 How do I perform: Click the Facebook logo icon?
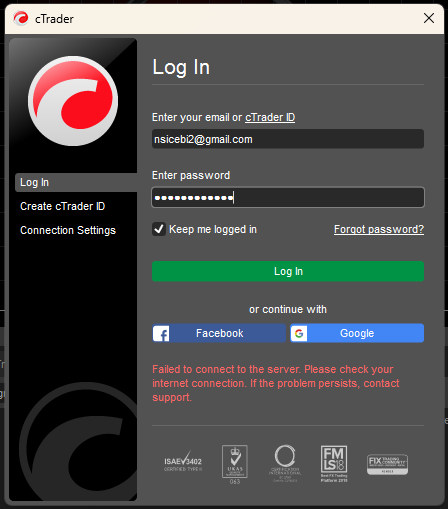161,333
